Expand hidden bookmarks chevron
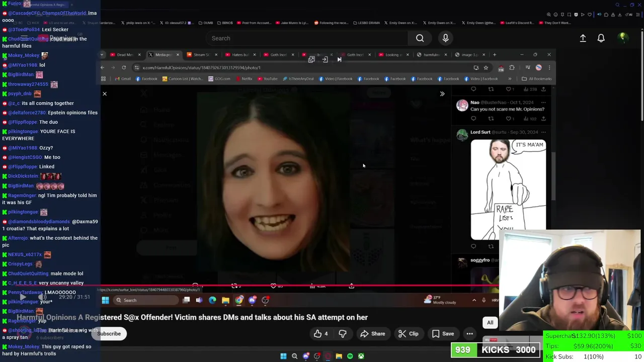Screen dimensions: 644x362 click(510, 78)
